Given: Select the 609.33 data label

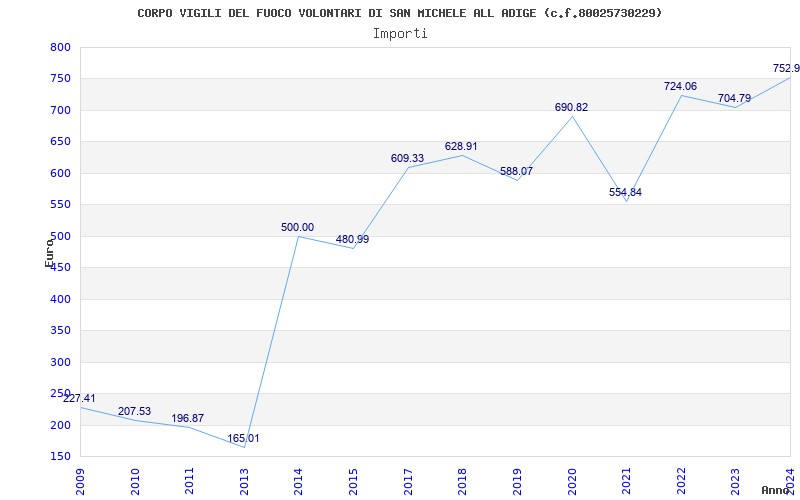Looking at the screenshot, I should click(x=407, y=158).
